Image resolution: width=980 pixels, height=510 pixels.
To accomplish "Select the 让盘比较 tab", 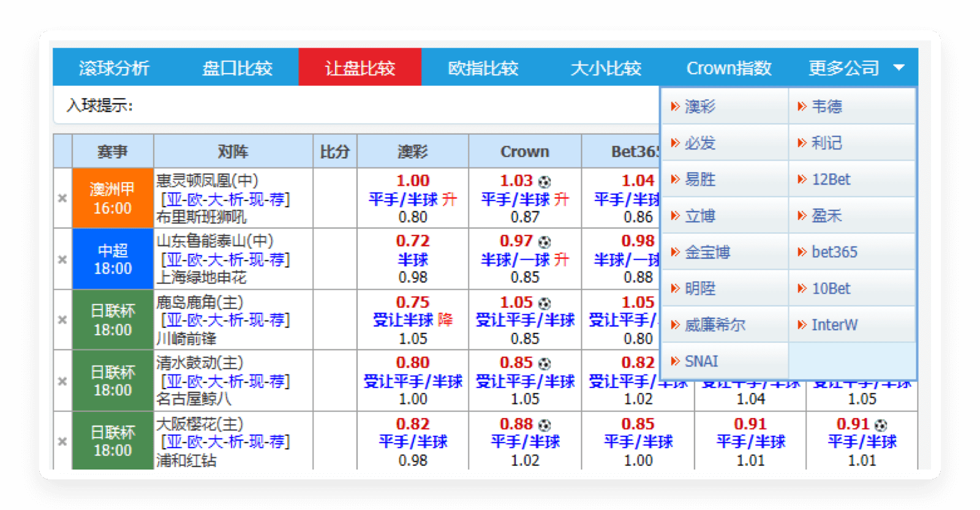I will tap(360, 68).
